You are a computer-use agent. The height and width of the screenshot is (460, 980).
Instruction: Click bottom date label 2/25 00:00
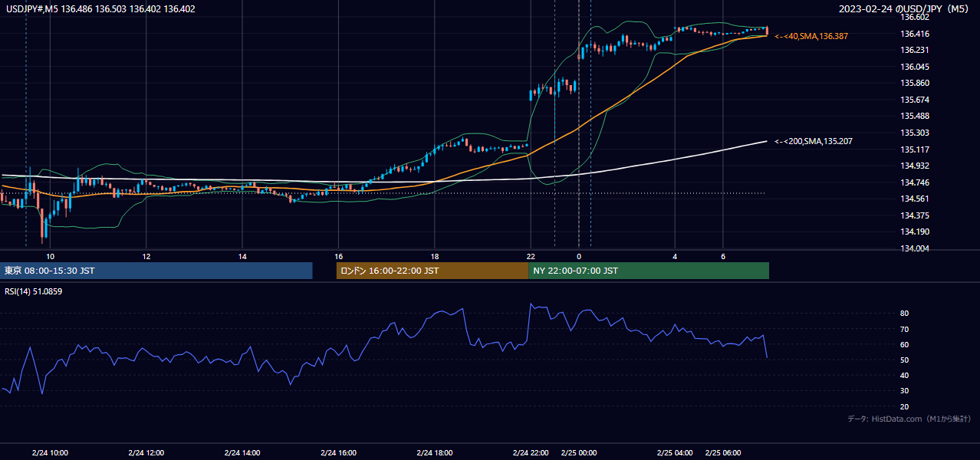point(579,452)
